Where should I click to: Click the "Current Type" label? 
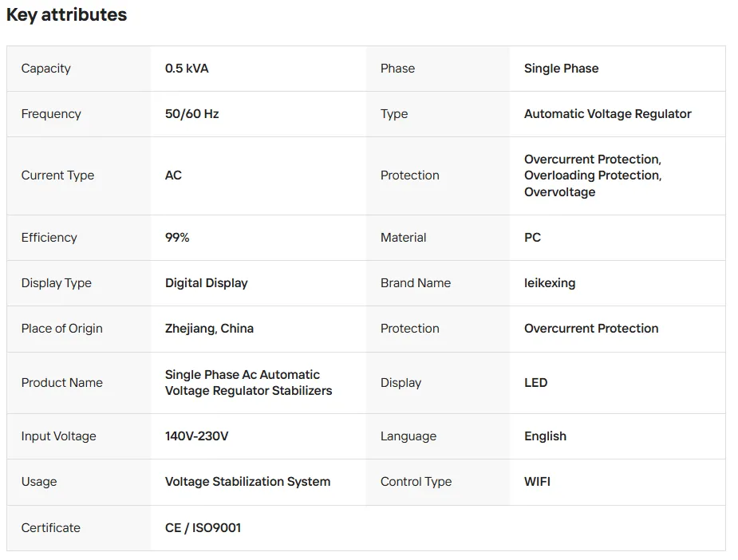tap(57, 175)
